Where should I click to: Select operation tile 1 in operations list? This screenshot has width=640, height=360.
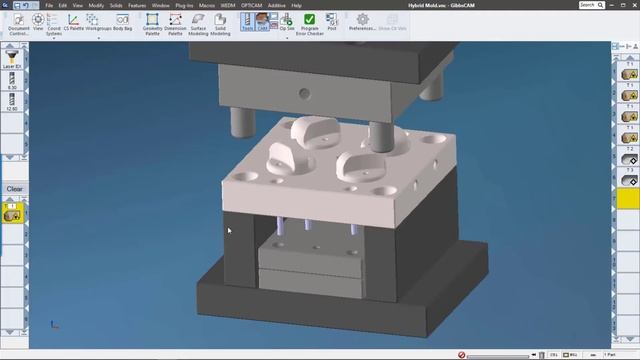click(629, 72)
